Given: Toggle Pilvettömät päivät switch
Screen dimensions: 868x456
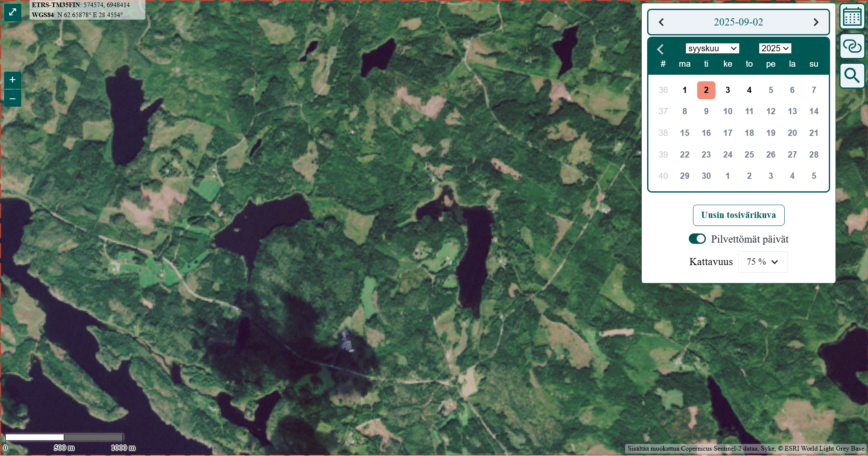Looking at the screenshot, I should click(x=697, y=239).
